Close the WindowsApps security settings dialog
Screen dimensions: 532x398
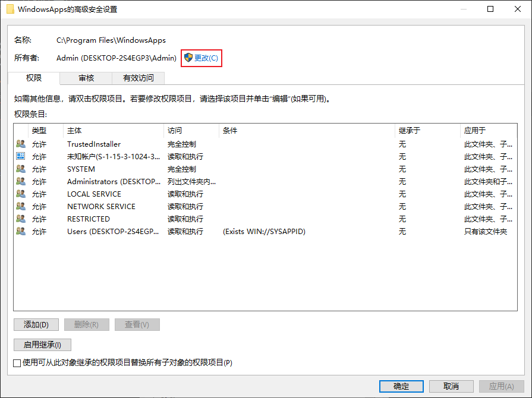point(517,9)
